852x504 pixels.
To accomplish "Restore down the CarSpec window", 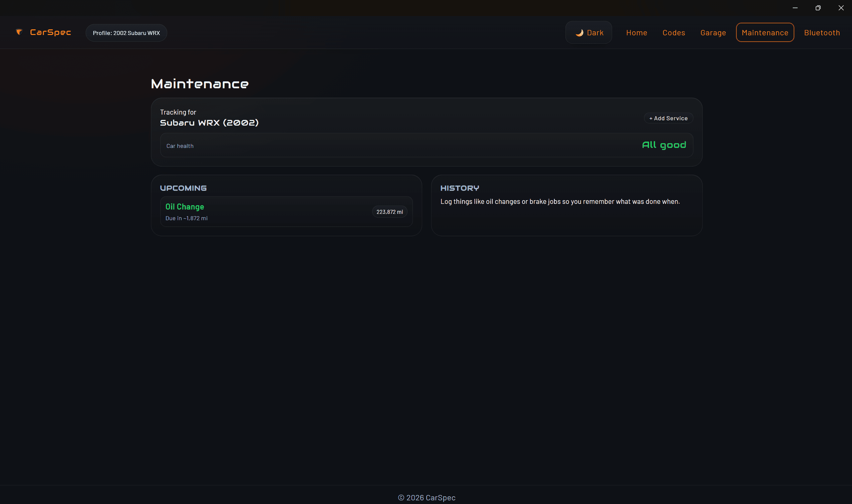I will point(818,8).
